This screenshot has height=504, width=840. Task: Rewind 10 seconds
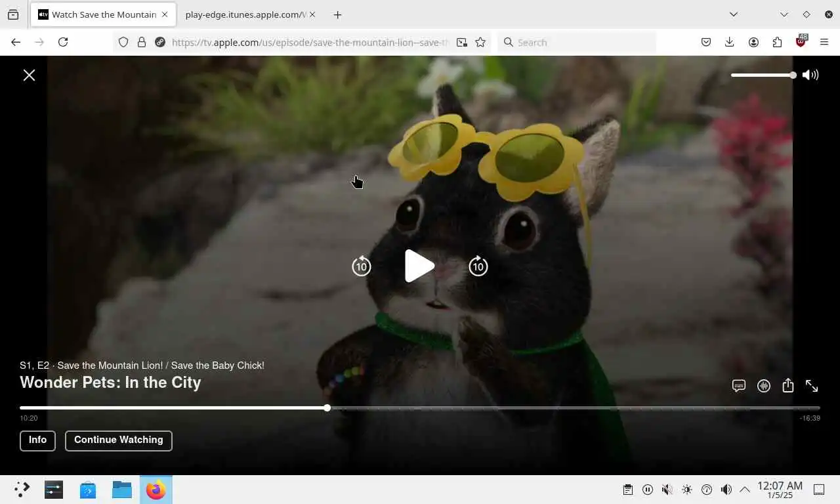[x=361, y=266]
